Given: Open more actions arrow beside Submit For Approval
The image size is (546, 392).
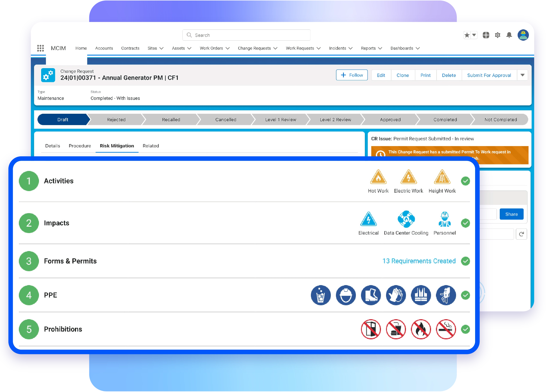Looking at the screenshot, I should 522,75.
